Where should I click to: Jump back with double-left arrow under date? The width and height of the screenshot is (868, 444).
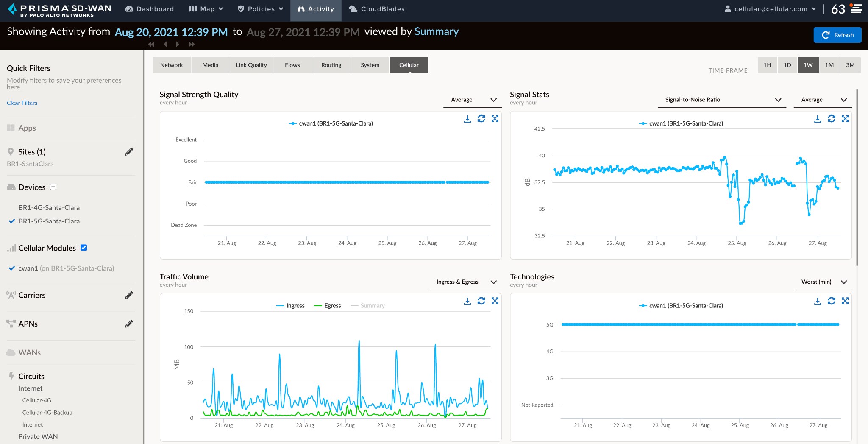tap(151, 44)
